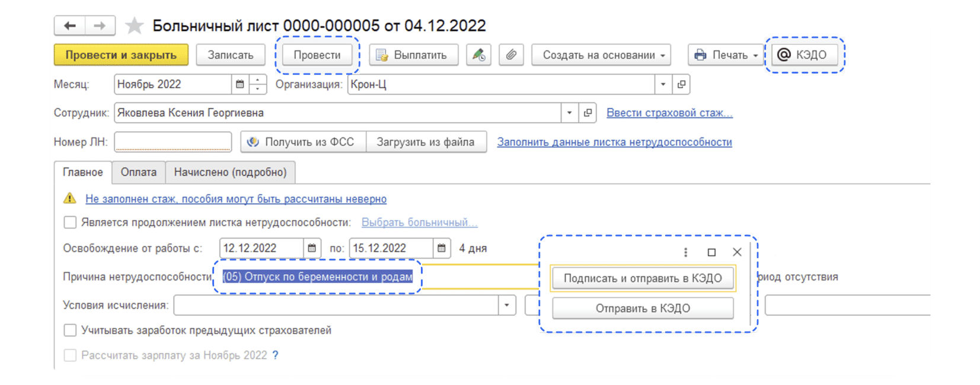
Task: Check 'Рассчитать зарплату за Ноябрь 2022' box
Action: click(x=70, y=355)
